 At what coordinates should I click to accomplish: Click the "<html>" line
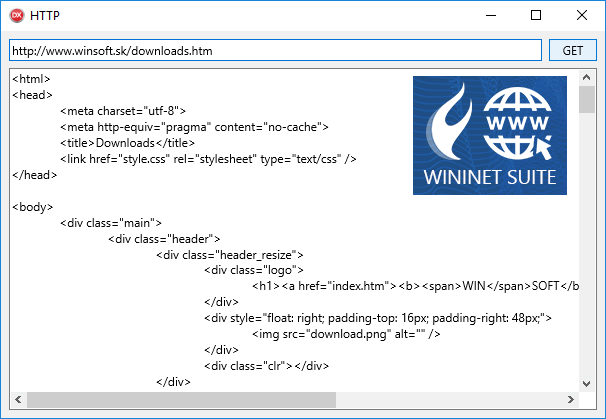(31, 79)
